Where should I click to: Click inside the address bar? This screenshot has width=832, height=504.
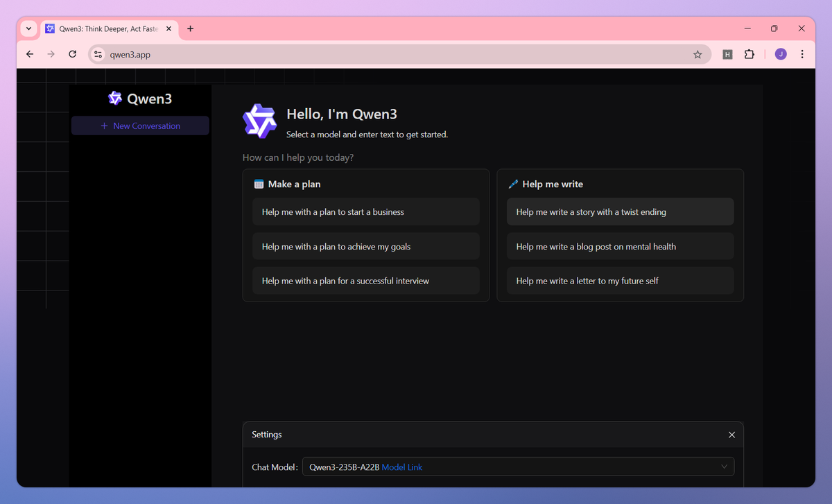277,53
